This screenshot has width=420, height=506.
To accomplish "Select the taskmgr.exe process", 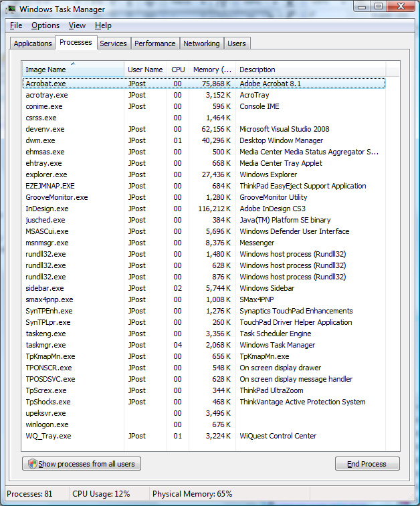I will [x=204, y=345].
